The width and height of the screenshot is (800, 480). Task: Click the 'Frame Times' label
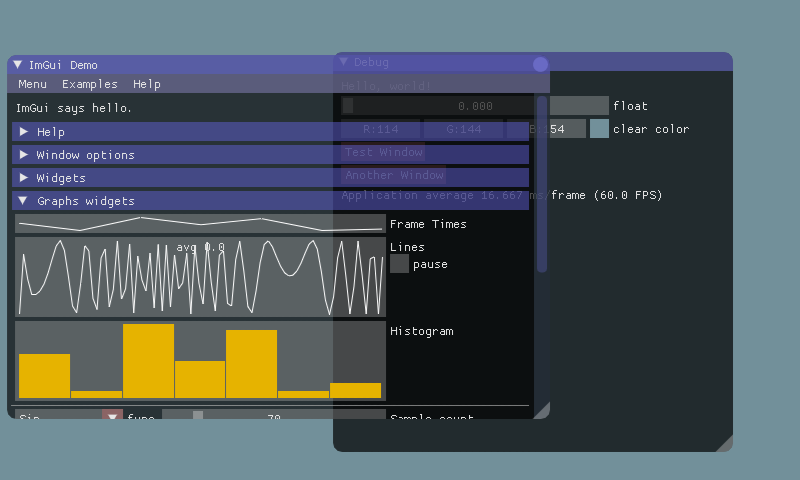429,224
